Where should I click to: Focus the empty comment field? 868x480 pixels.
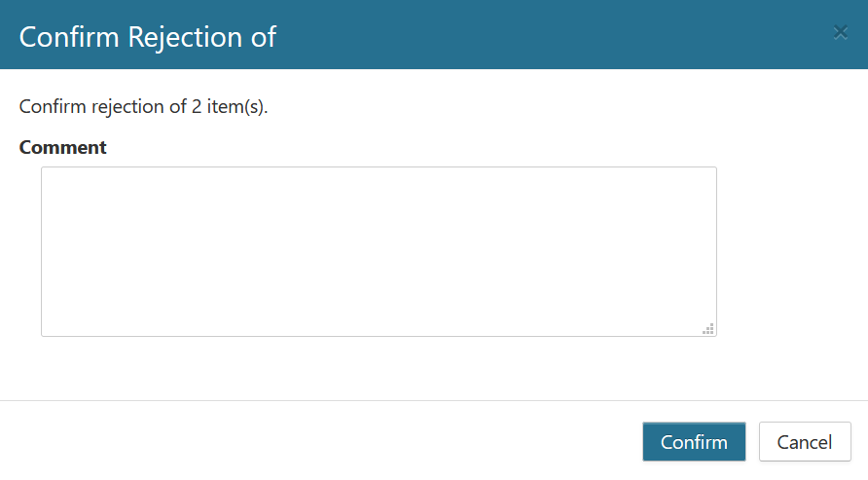[x=379, y=251]
